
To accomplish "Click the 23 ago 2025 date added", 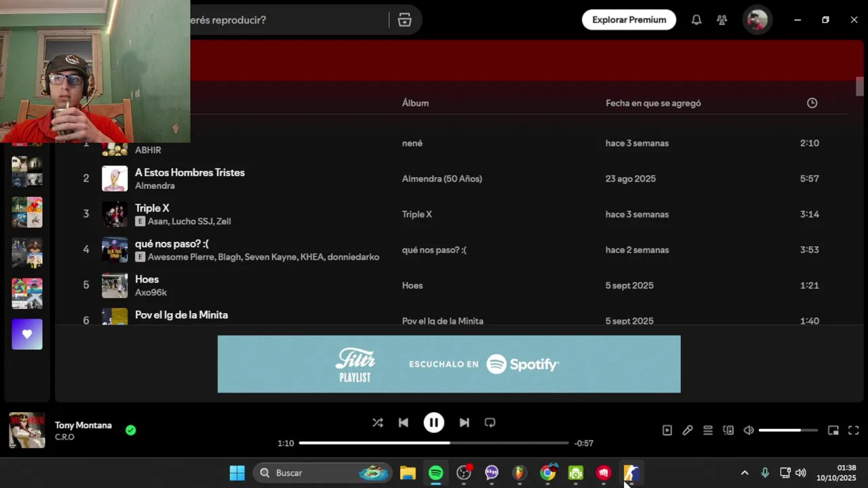I will (631, 179).
